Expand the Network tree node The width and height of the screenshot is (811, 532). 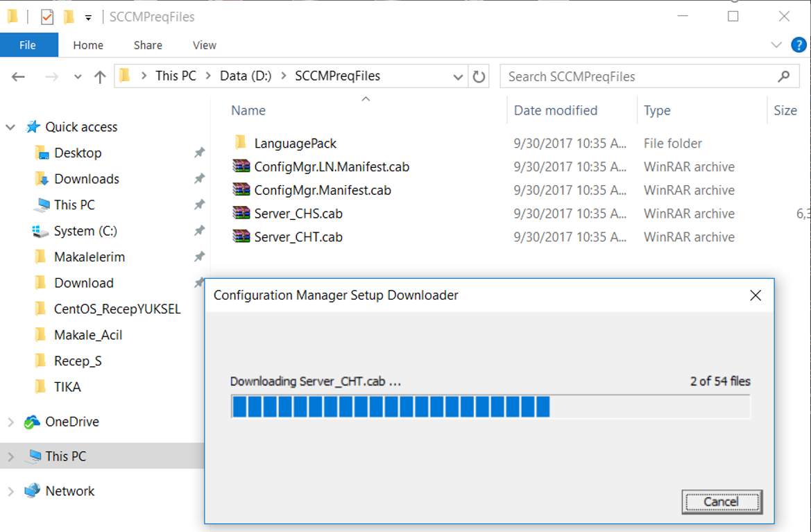10,491
